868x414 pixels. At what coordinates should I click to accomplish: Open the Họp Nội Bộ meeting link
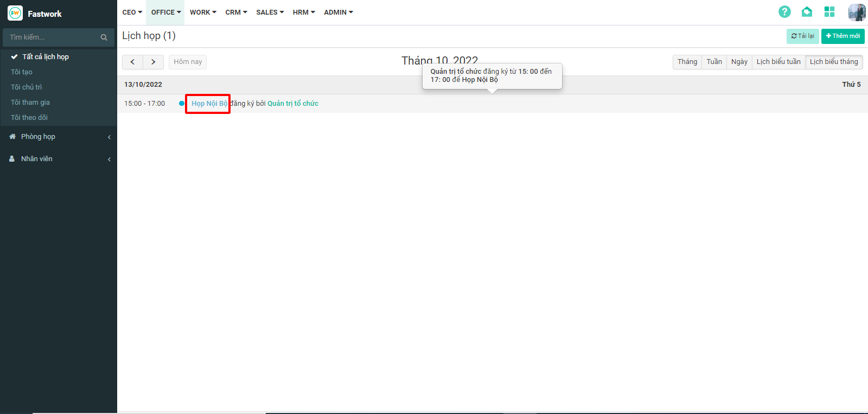tap(209, 104)
